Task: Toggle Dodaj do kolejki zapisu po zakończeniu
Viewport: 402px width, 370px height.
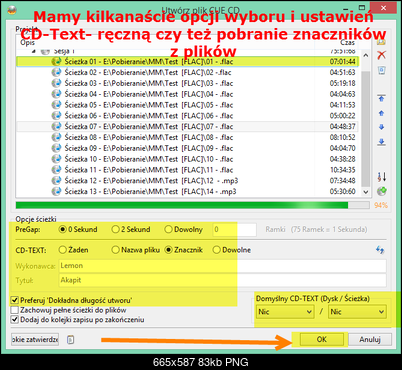Action: [x=15, y=320]
